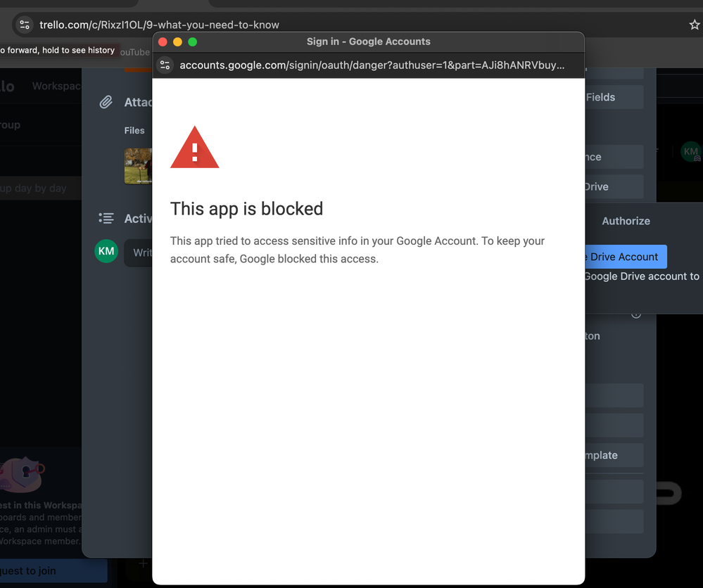Click the KM avatar beside the comment box
The height and width of the screenshot is (588, 703).
pos(106,251)
